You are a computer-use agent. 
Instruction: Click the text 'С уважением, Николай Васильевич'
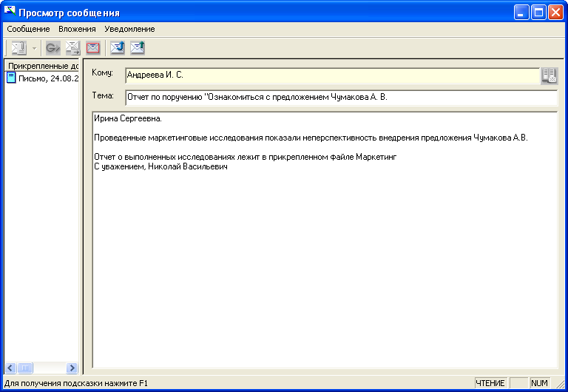tap(160, 166)
